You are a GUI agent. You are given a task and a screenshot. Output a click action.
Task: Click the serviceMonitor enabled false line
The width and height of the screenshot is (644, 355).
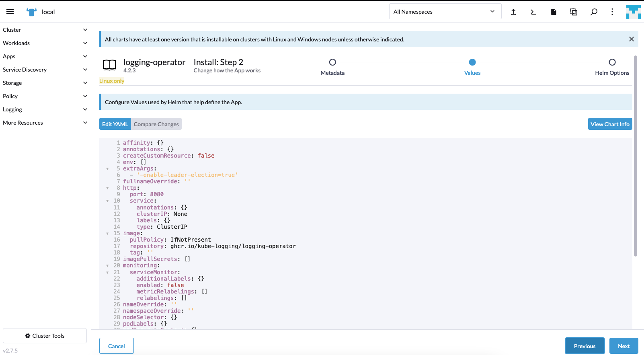[160, 285]
